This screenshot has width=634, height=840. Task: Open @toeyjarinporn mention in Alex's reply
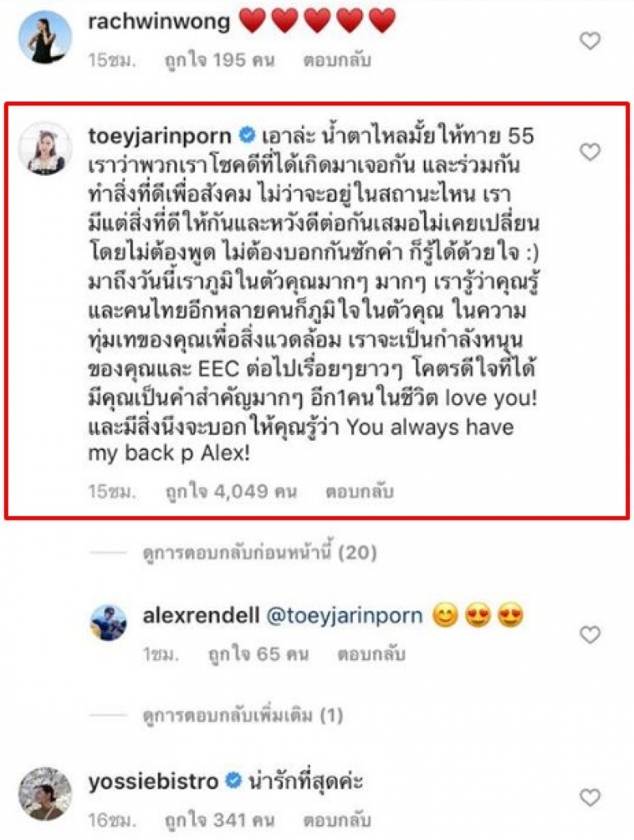click(x=345, y=616)
